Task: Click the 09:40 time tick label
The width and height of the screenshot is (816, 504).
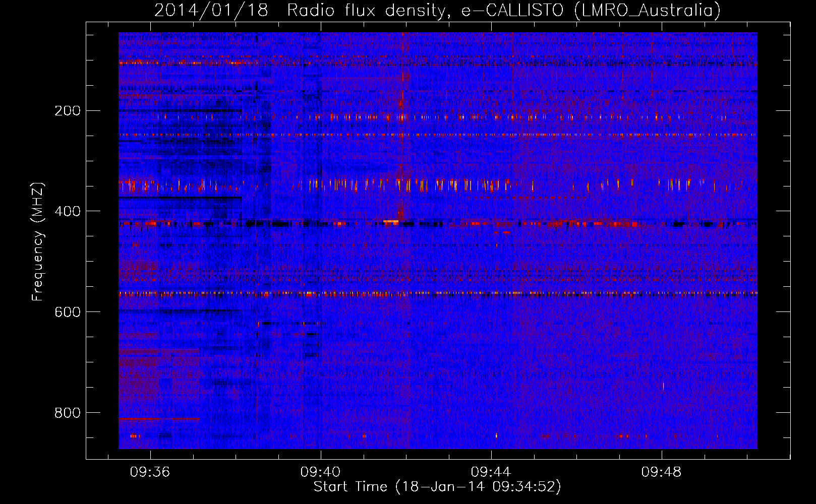Action: pyautogui.click(x=320, y=472)
